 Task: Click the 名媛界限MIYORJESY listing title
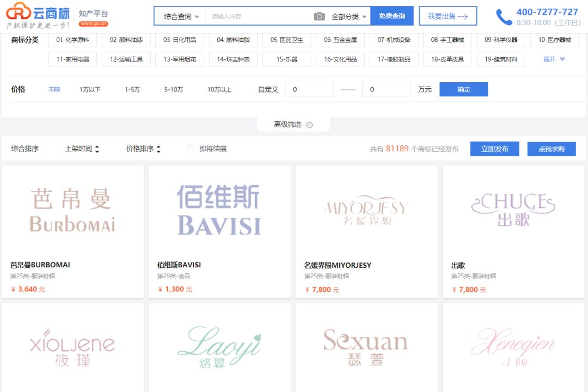click(338, 265)
